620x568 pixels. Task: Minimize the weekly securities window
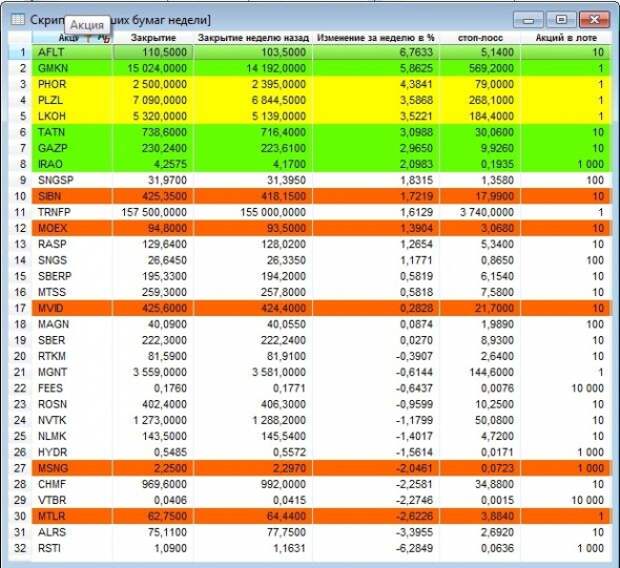click(x=528, y=20)
